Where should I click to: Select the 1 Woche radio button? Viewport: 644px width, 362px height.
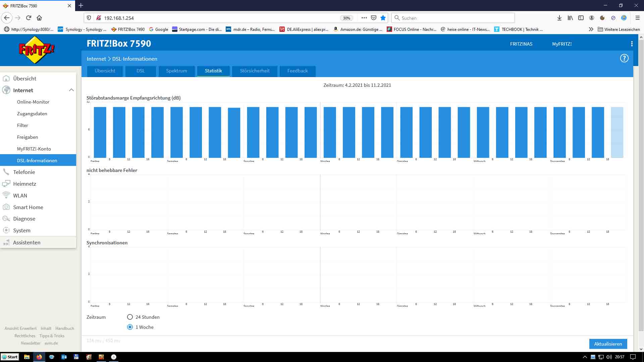pyautogui.click(x=130, y=327)
